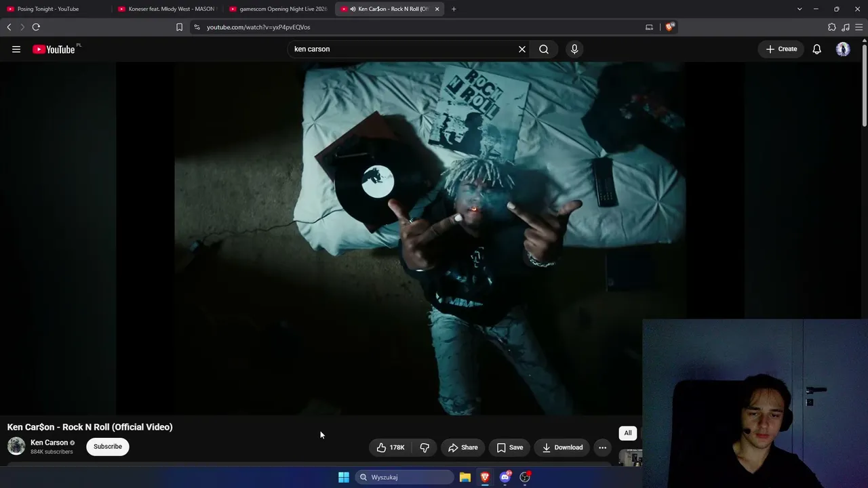
Task: Open Brave Shields lion icon
Action: (x=669, y=27)
